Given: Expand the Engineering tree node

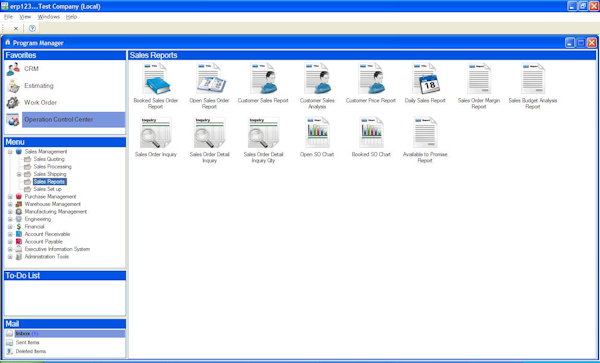Looking at the screenshot, I should click(x=10, y=219).
